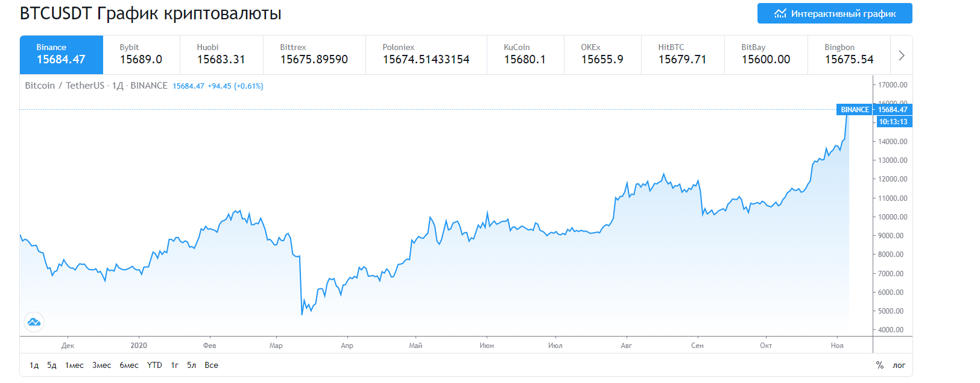
Task: Select the Huobi exchange tab
Action: click(x=221, y=54)
